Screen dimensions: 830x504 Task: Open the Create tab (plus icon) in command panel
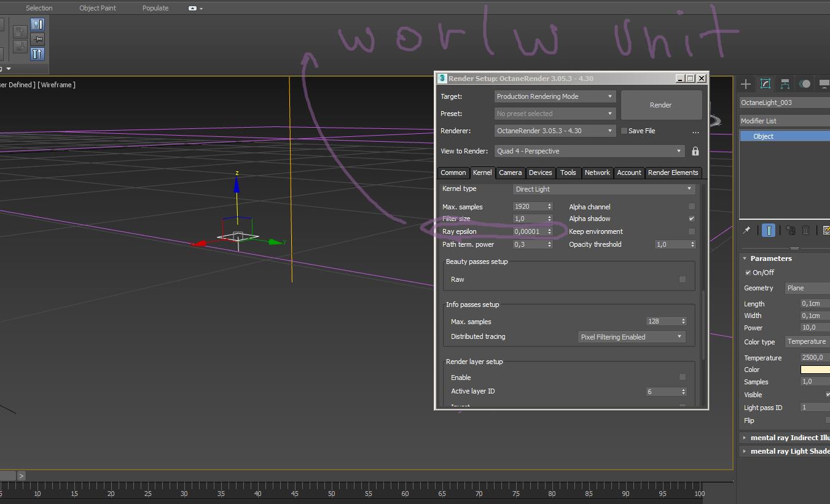[x=746, y=84]
